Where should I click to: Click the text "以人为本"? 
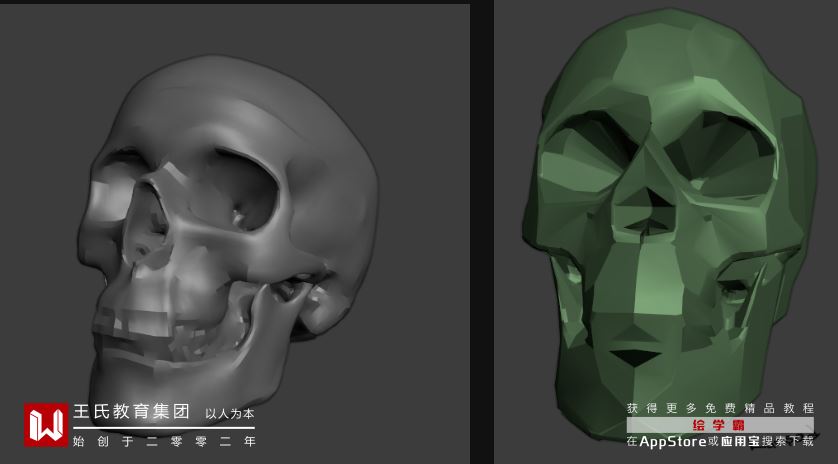(x=230, y=414)
